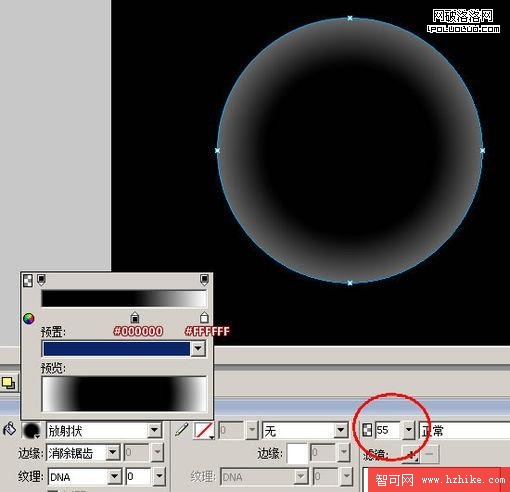This screenshot has width=510, height=492.
Task: Select the left opacity stop marker
Action: (x=41, y=280)
